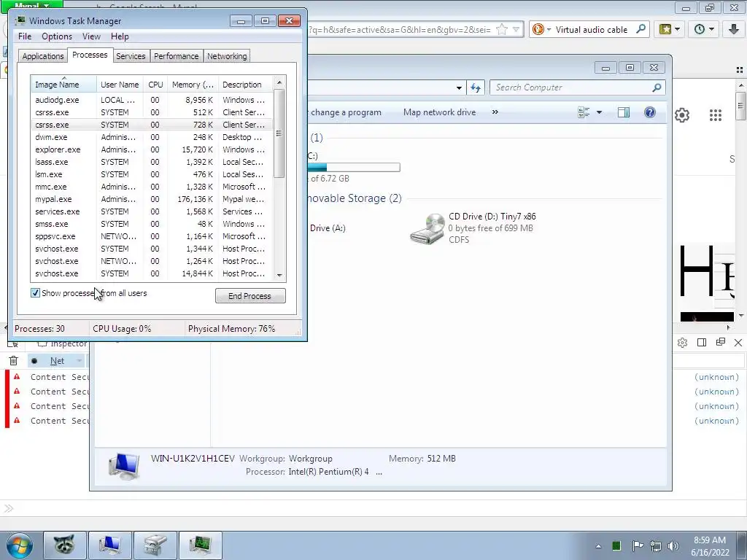Switch to the Networking tab
This screenshot has height=560, width=747.
tap(228, 56)
